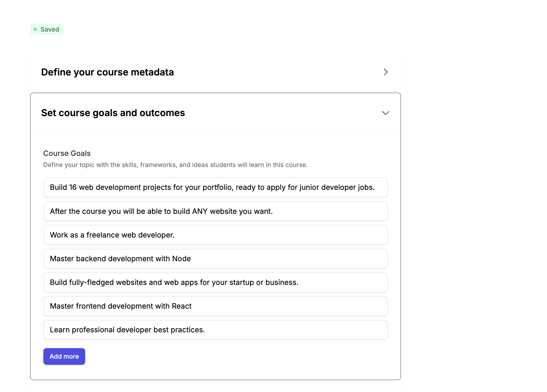Screen dimensions: 547x392
Task: Collapse the course goals chevron arrow
Action: click(386, 113)
